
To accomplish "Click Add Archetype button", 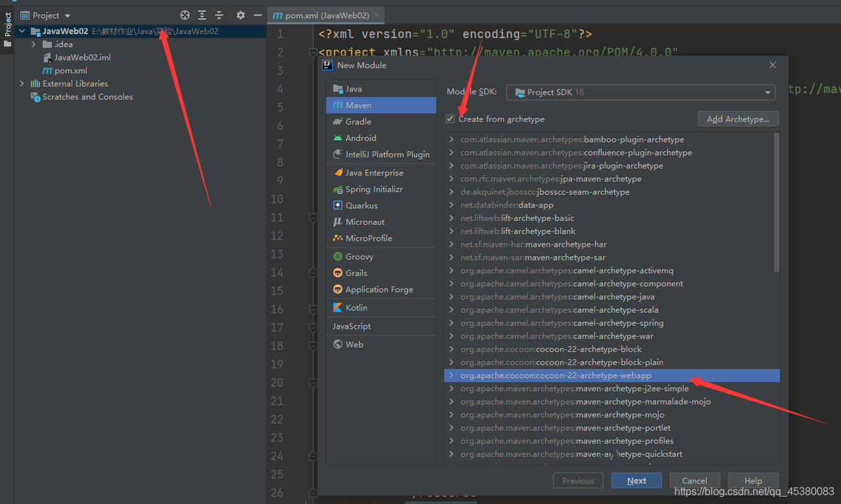I will [738, 119].
